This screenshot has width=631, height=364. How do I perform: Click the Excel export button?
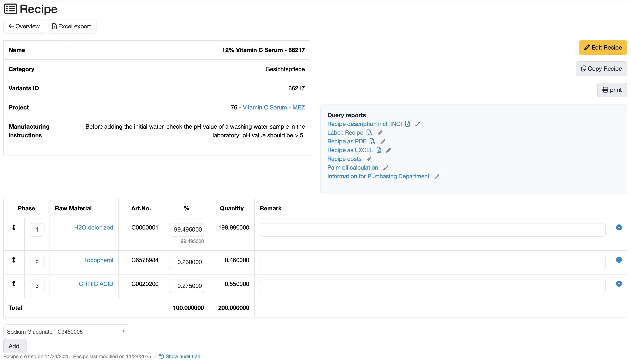pyautogui.click(x=72, y=26)
